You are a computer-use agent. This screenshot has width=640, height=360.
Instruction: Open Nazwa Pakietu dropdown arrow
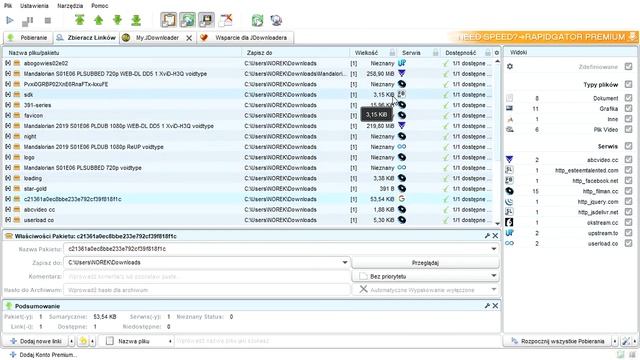[x=493, y=249]
